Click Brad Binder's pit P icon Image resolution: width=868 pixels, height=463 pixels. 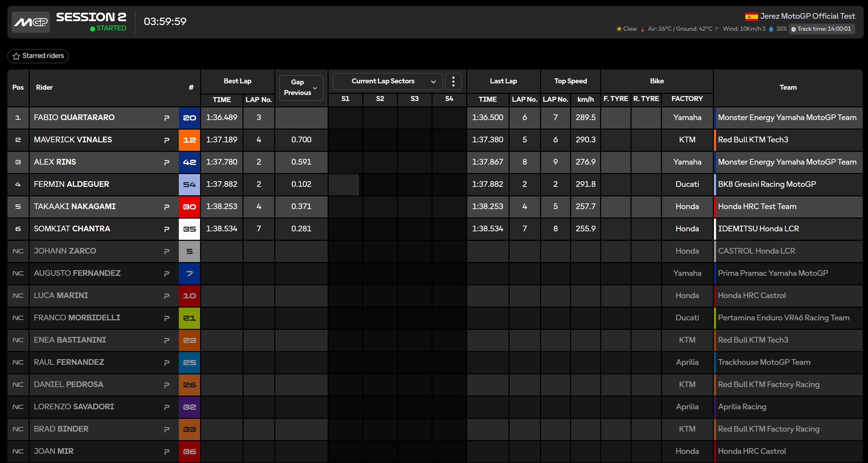click(167, 429)
